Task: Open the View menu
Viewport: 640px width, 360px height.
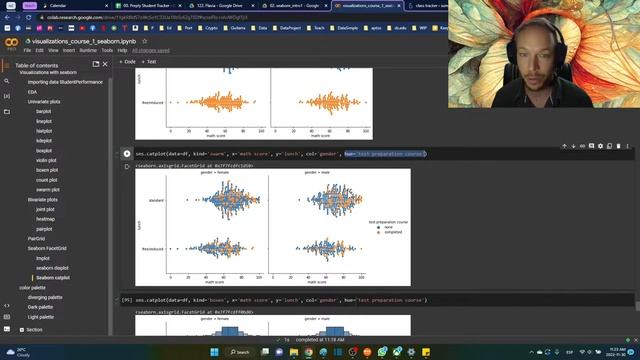Action: click(53, 51)
